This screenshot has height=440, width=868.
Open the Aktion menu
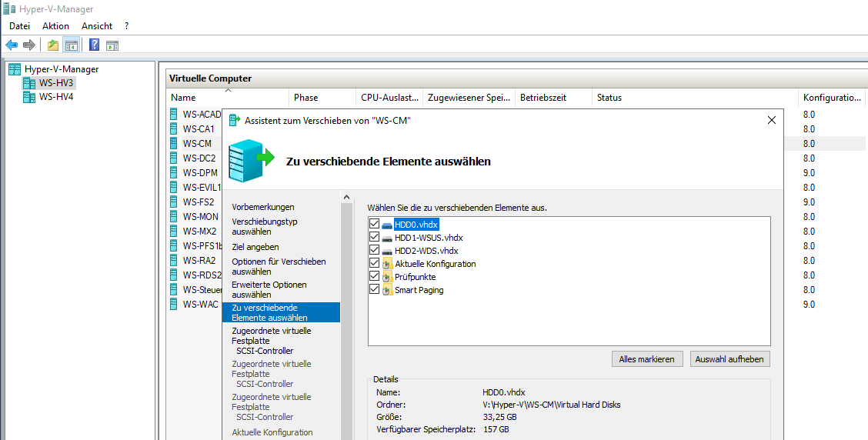point(56,26)
